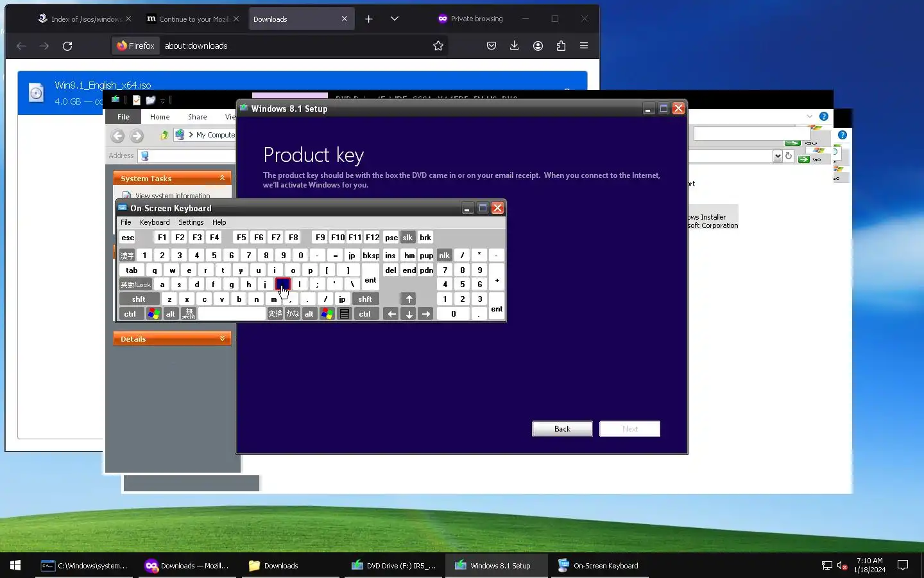Open the Command Prompt taskbar button
Image resolution: width=924 pixels, height=578 pixels.
[84, 566]
